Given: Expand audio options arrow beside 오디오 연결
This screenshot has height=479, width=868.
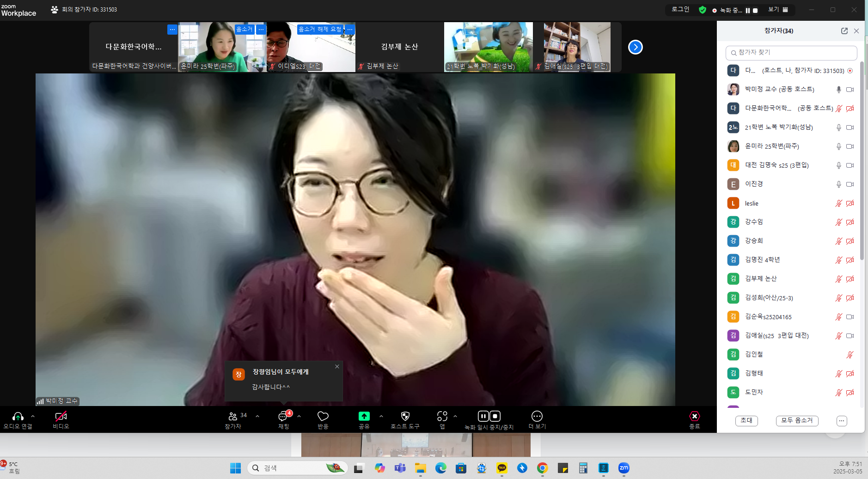Looking at the screenshot, I should [33, 416].
